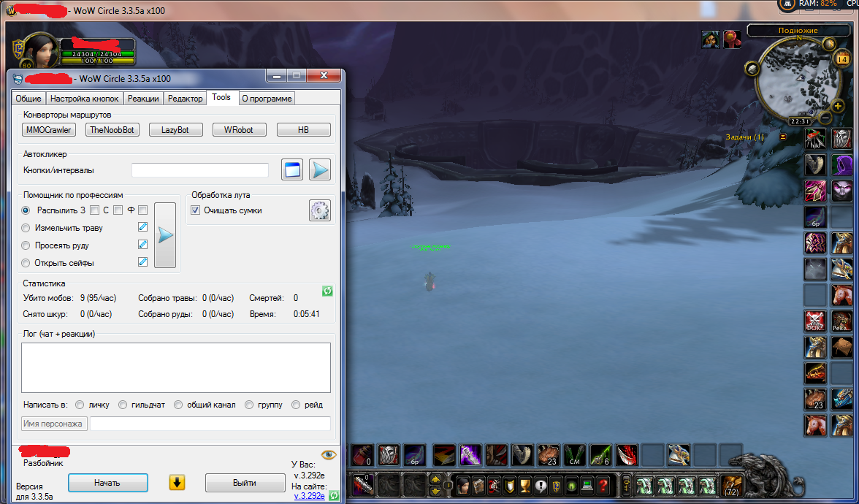Click the TheNoobBot converter button
This screenshot has width=859, height=504.
click(112, 130)
